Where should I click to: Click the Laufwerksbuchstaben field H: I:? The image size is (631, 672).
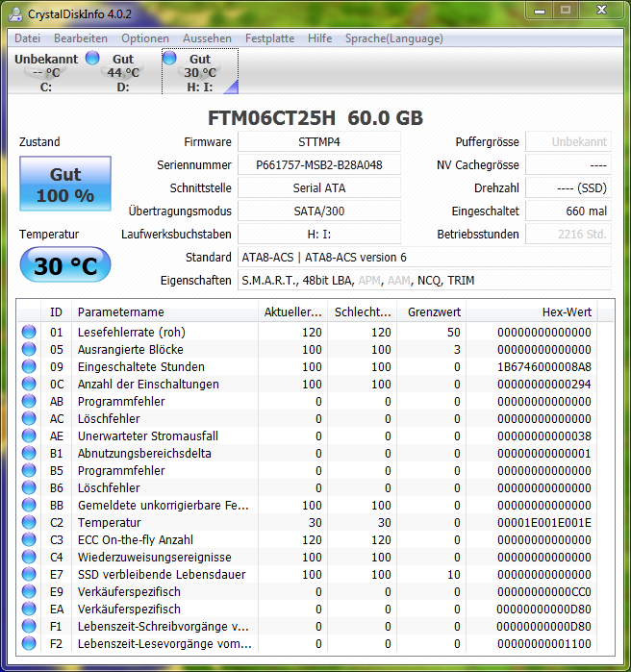pos(319,235)
